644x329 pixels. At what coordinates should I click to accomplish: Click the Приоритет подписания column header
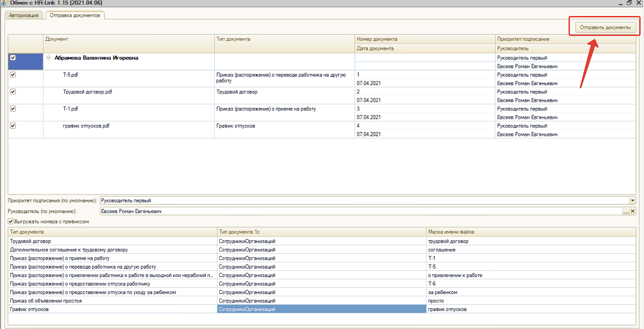click(x=566, y=39)
